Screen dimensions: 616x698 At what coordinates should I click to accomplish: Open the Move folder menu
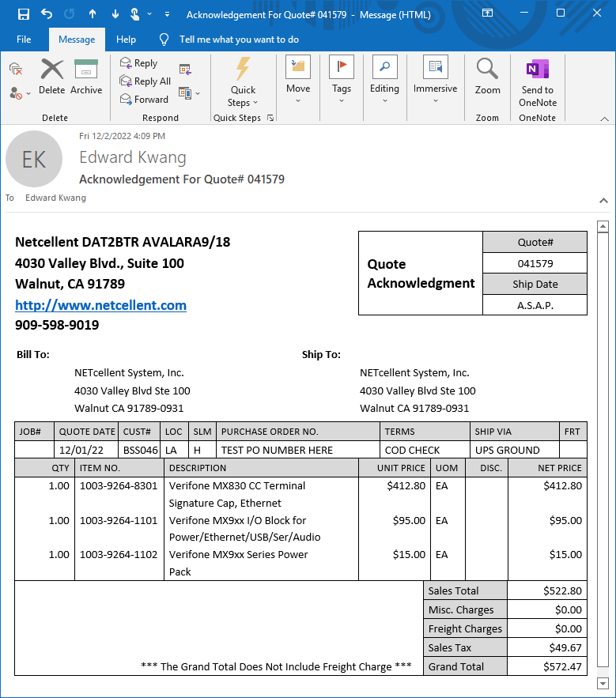click(x=298, y=80)
